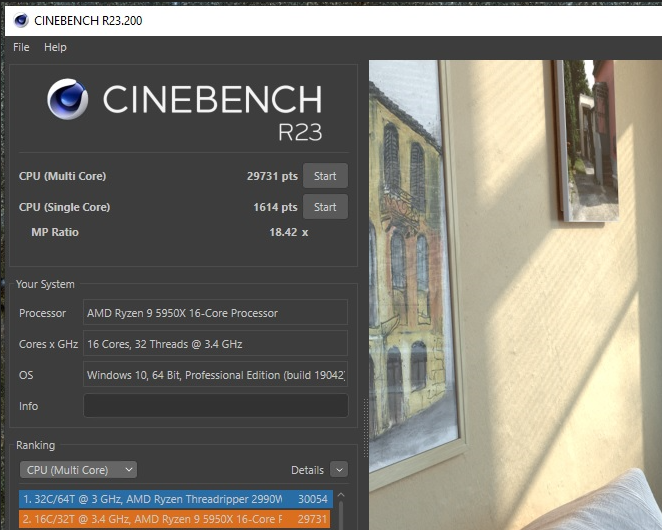
Task: Open the File menu
Action: (21, 47)
